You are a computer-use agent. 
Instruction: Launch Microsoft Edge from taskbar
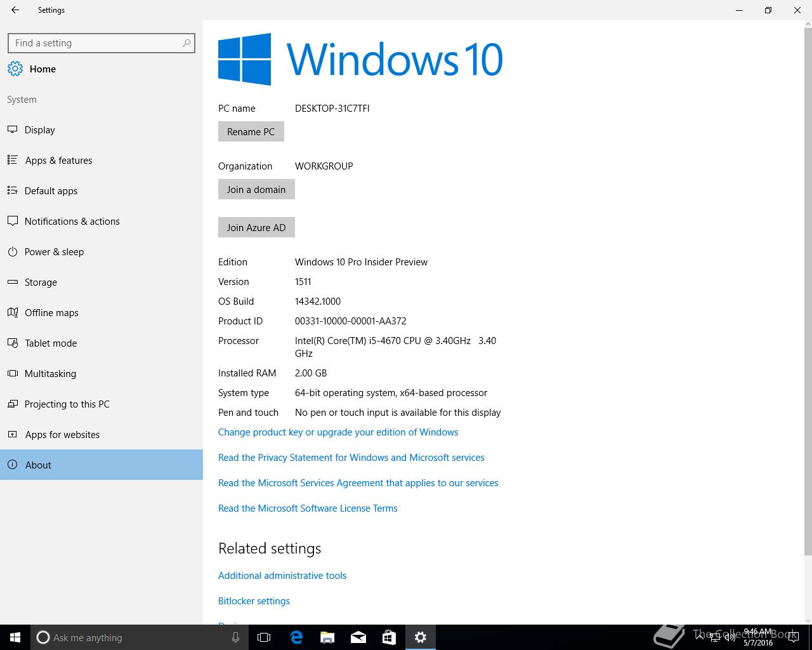click(296, 637)
